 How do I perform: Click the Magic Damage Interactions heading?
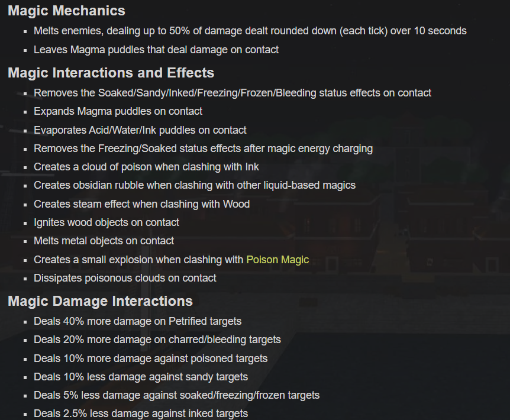pyautogui.click(x=100, y=301)
